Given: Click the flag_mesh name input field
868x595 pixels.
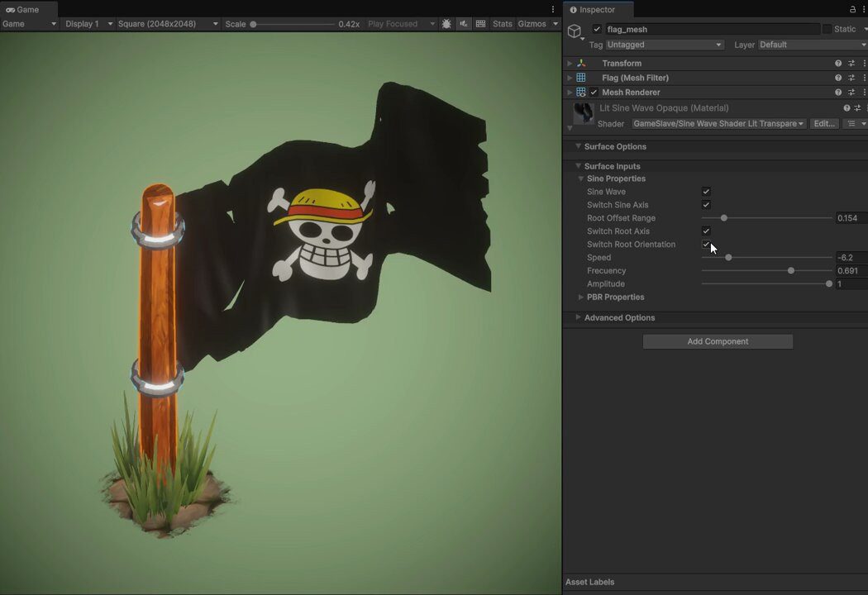Looking at the screenshot, I should (712, 29).
